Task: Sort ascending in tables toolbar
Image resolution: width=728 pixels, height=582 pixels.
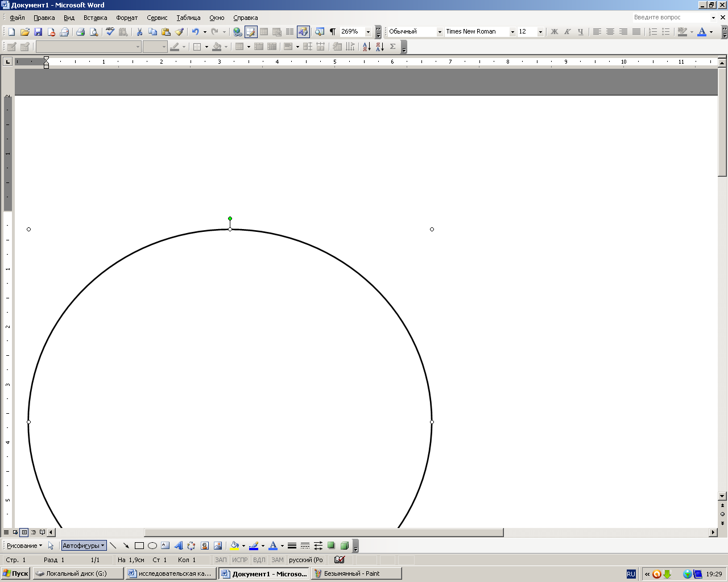Action: pyautogui.click(x=366, y=47)
